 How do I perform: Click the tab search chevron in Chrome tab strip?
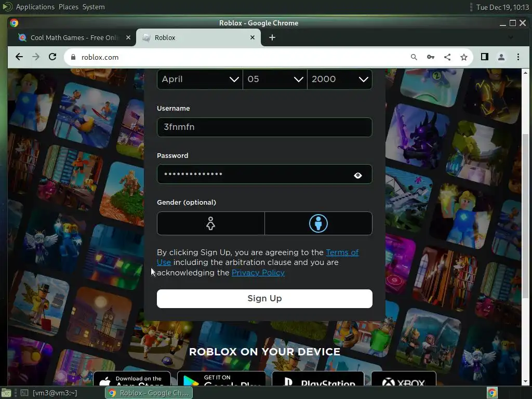510,37
